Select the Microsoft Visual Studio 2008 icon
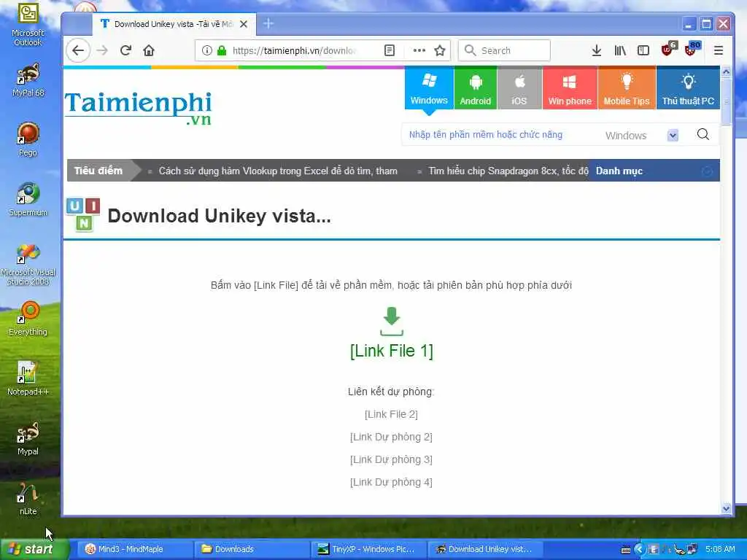Viewport: 747px width, 560px height. (x=28, y=264)
